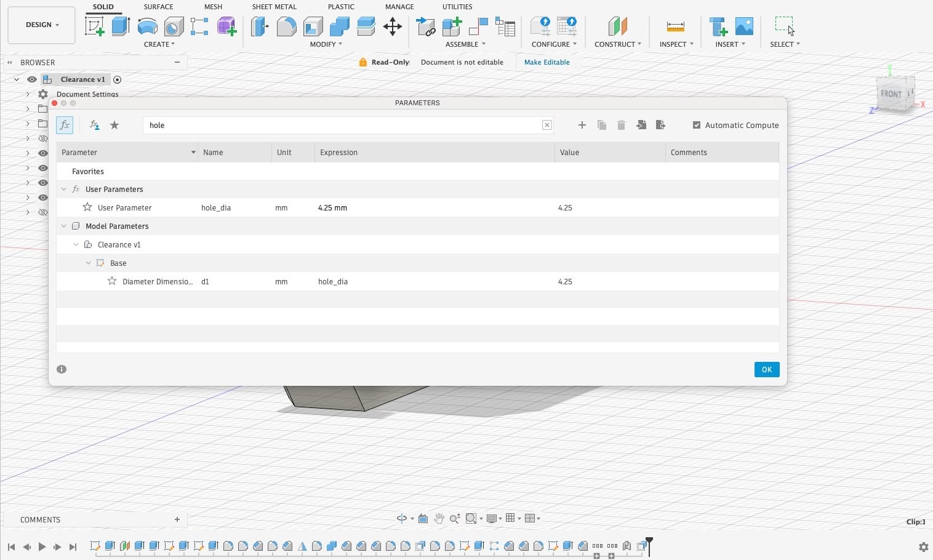Open the ASSEMBLE dropdown menu
Image resolution: width=933 pixels, height=560 pixels.
tap(465, 44)
